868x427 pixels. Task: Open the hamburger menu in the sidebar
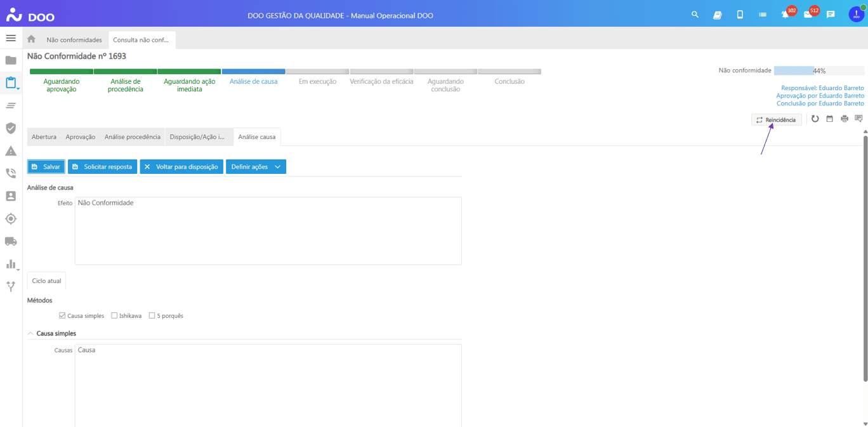[11, 38]
